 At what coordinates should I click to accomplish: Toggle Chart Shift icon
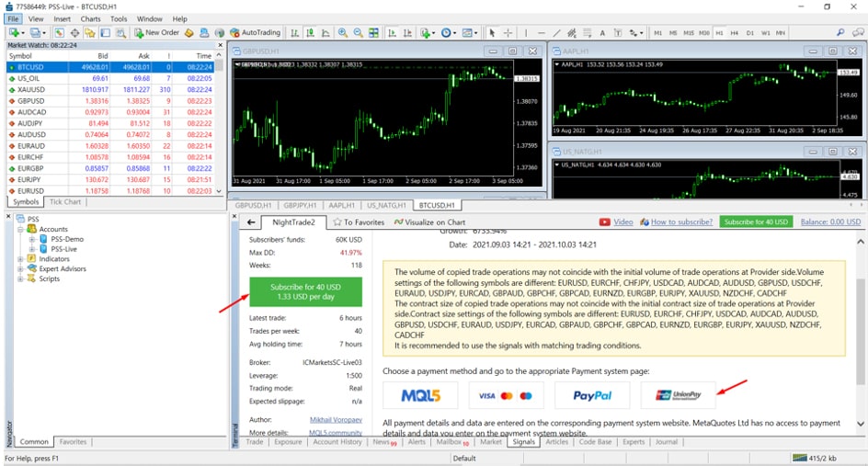[407, 33]
